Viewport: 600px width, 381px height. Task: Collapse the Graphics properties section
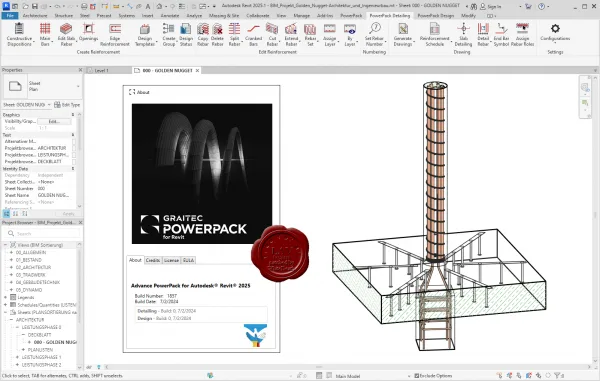[73, 115]
